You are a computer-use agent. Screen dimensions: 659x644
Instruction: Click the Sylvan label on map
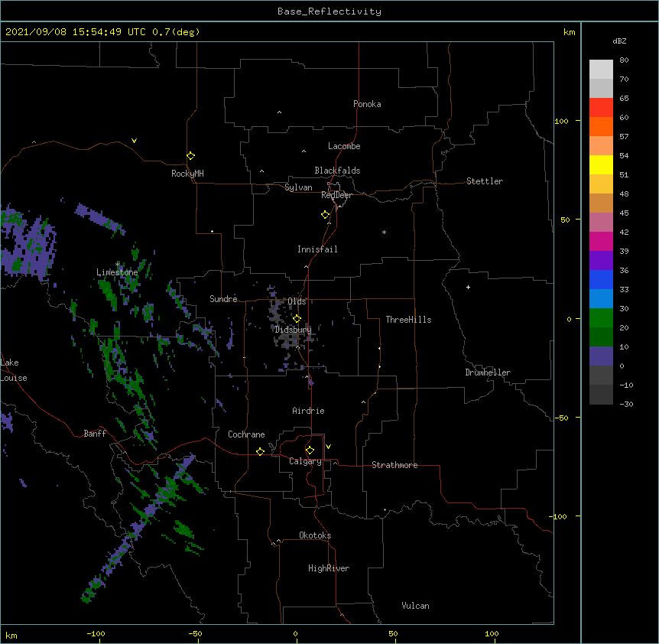click(x=298, y=187)
